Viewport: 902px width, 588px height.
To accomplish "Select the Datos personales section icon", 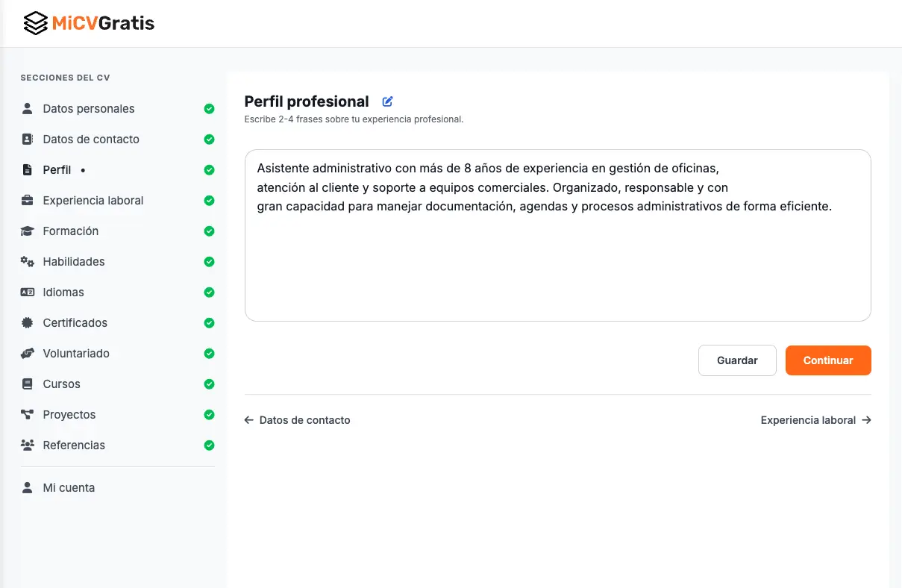I will (28, 109).
